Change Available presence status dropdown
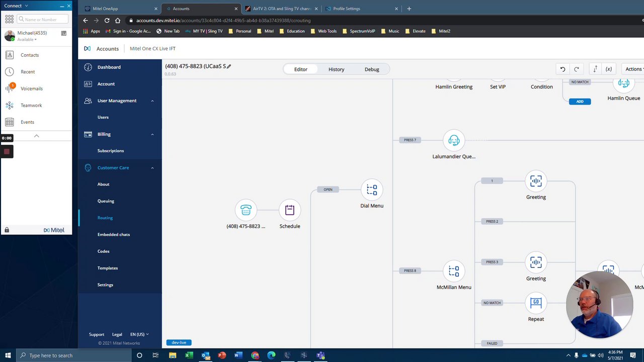The width and height of the screenshot is (644, 362). tap(27, 39)
